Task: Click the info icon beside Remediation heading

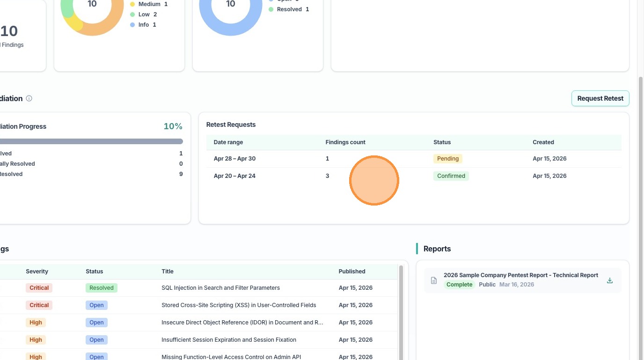Action: point(29,98)
